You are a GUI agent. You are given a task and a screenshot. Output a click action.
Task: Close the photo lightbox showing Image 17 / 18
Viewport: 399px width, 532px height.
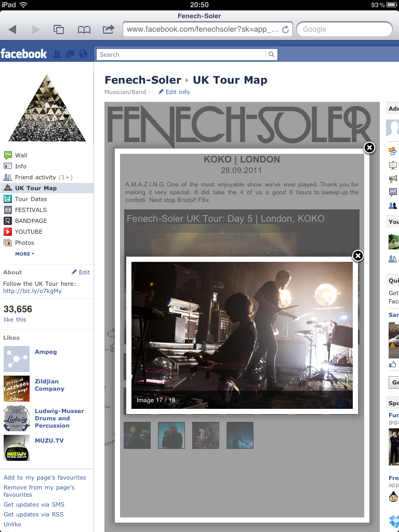coord(358,256)
